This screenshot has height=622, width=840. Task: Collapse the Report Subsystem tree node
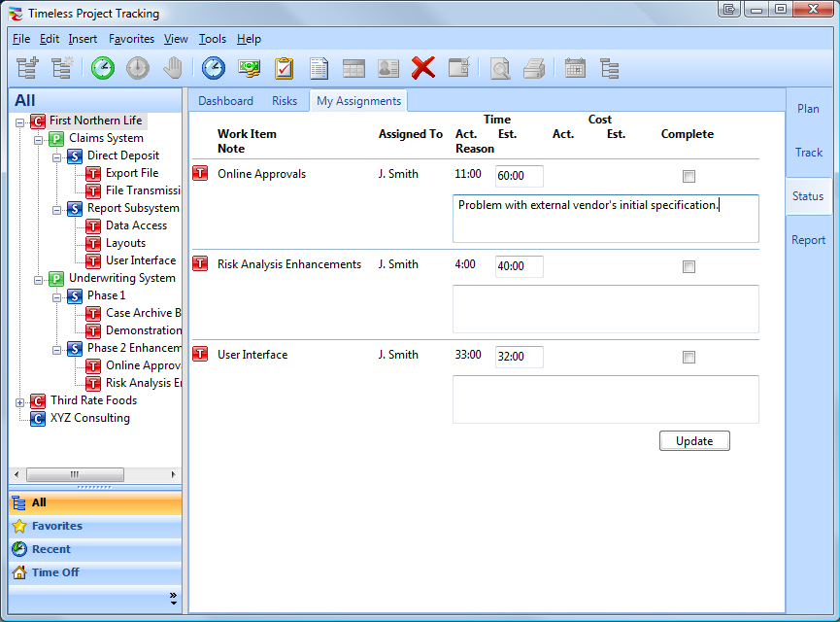pyautogui.click(x=57, y=209)
